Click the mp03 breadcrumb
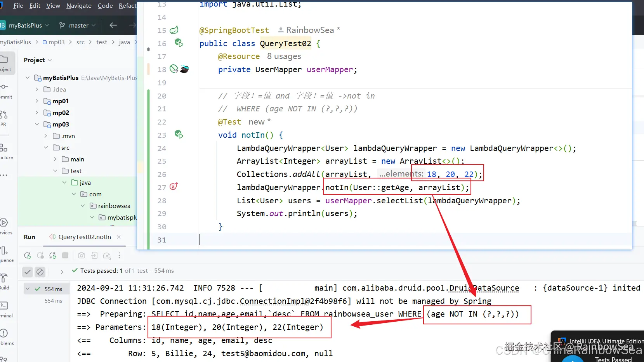 [x=54, y=42]
